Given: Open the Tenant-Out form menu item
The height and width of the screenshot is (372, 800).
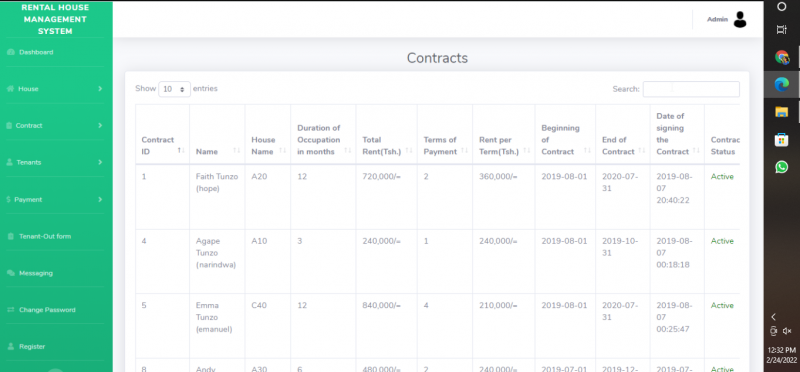Looking at the screenshot, I should coord(44,236).
